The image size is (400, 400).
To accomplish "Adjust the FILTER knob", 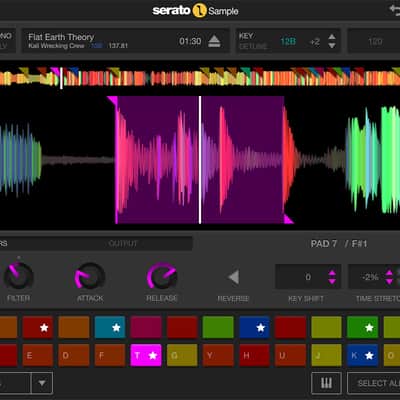I will tap(19, 277).
